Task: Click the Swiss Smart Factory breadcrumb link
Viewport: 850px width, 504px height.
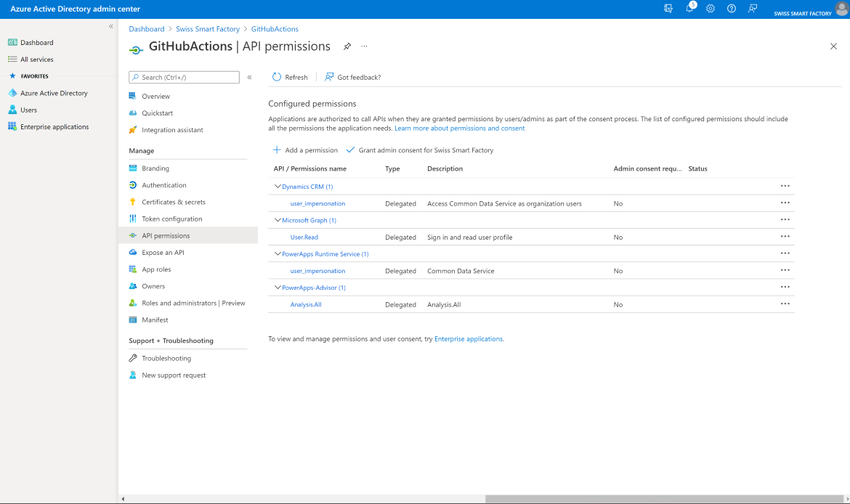Action: (208, 29)
